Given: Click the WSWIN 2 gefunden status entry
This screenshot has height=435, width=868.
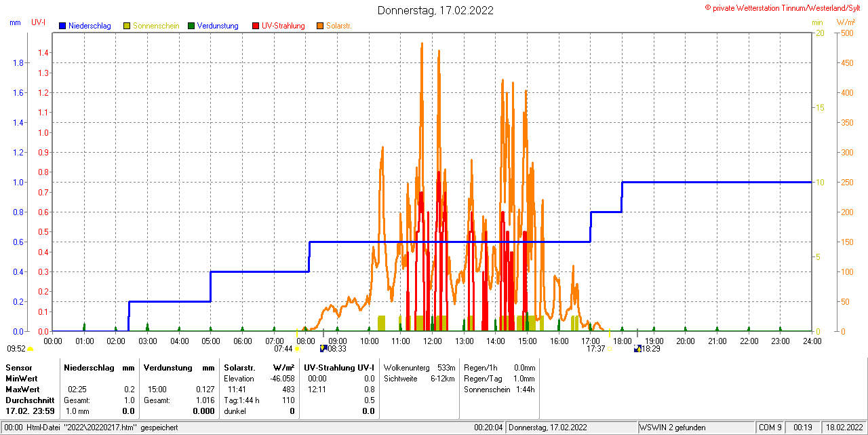Looking at the screenshot, I should click(x=673, y=428).
